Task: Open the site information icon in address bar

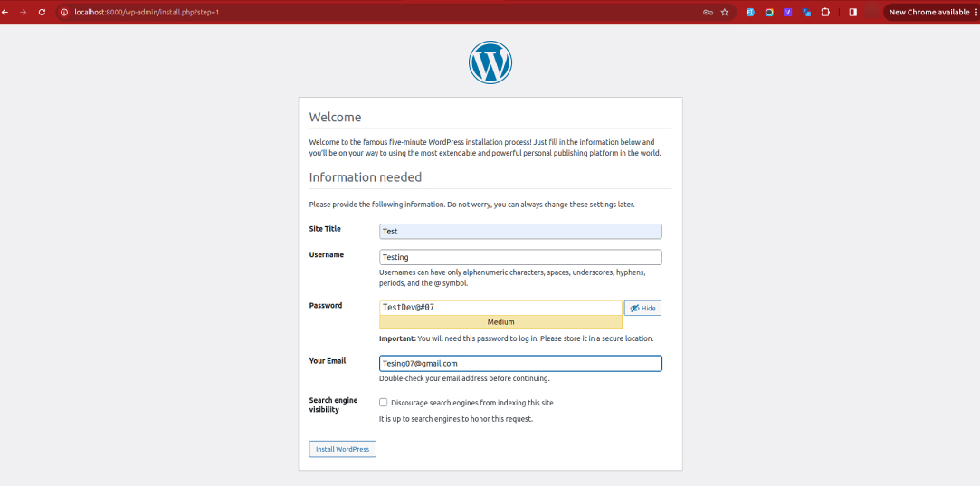Action: 63,12
